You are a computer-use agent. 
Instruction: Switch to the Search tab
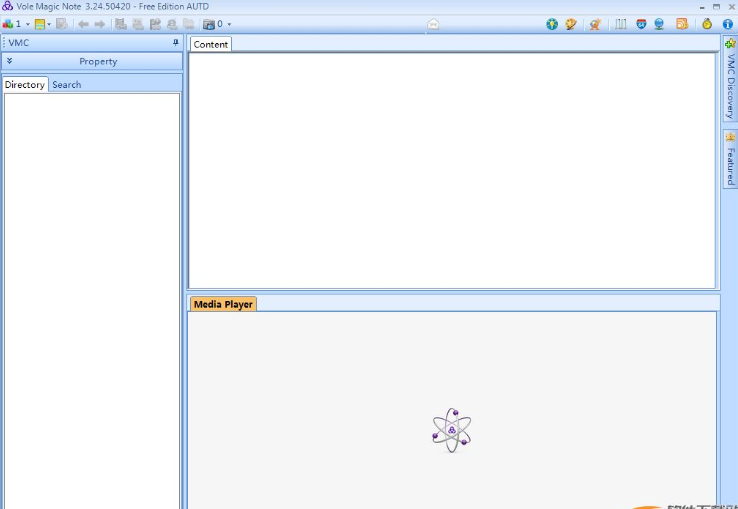click(x=66, y=85)
